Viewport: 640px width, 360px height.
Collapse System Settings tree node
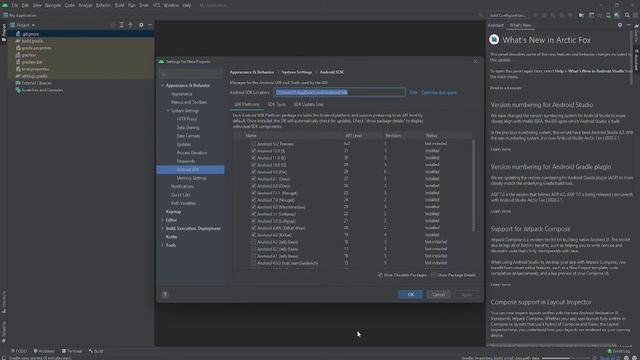pyautogui.click(x=168, y=111)
